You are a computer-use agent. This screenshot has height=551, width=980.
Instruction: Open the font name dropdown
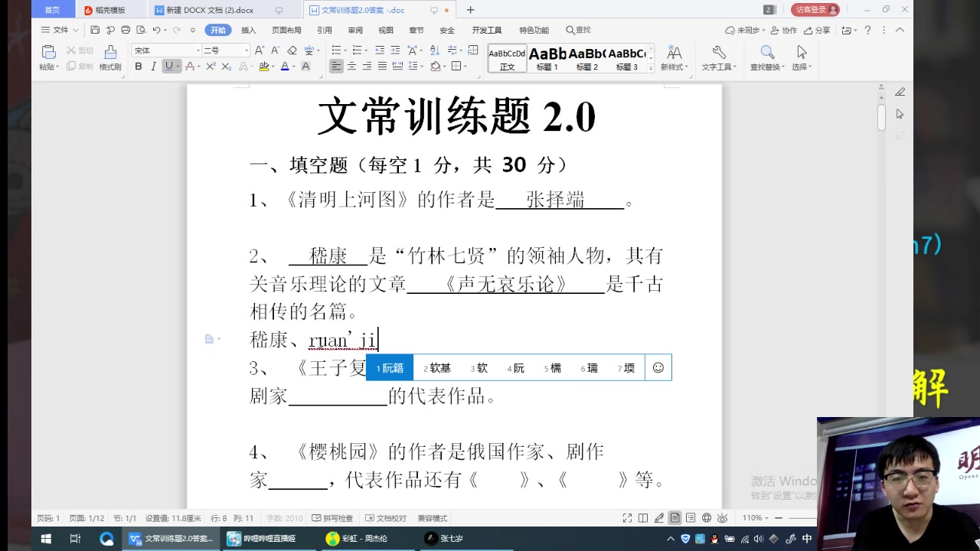click(x=197, y=51)
